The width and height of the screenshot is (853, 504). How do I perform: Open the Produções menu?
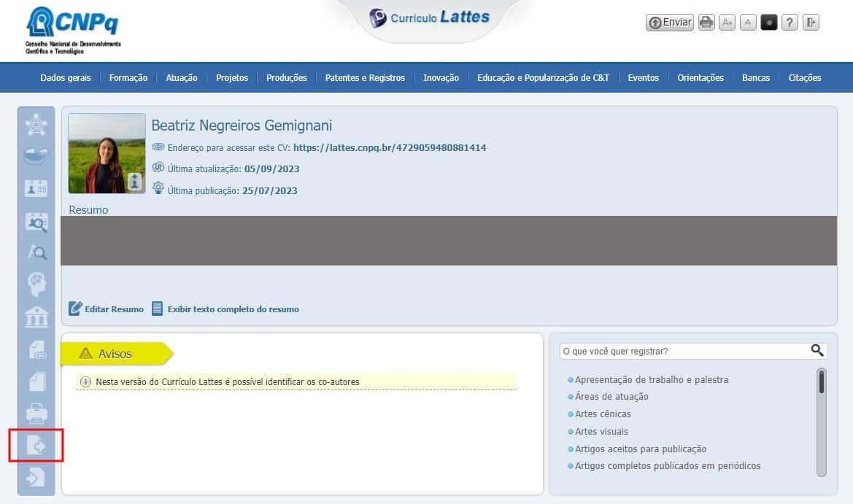[286, 77]
